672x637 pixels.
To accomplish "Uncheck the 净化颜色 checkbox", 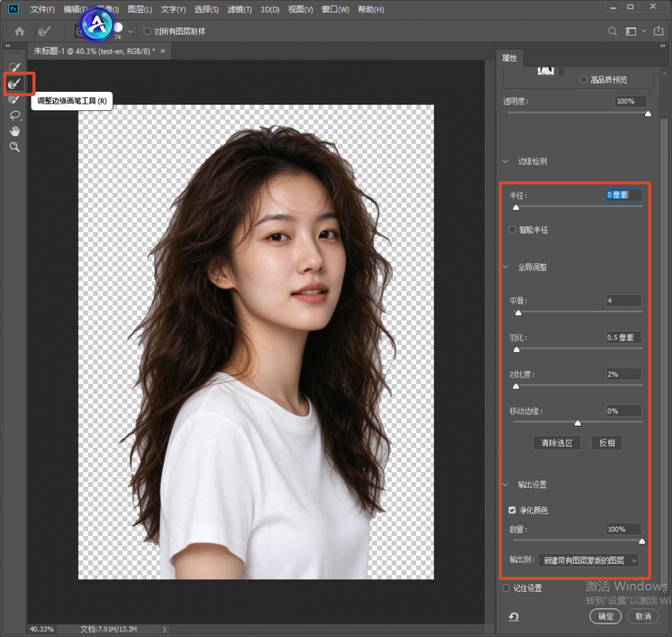I will click(x=512, y=510).
